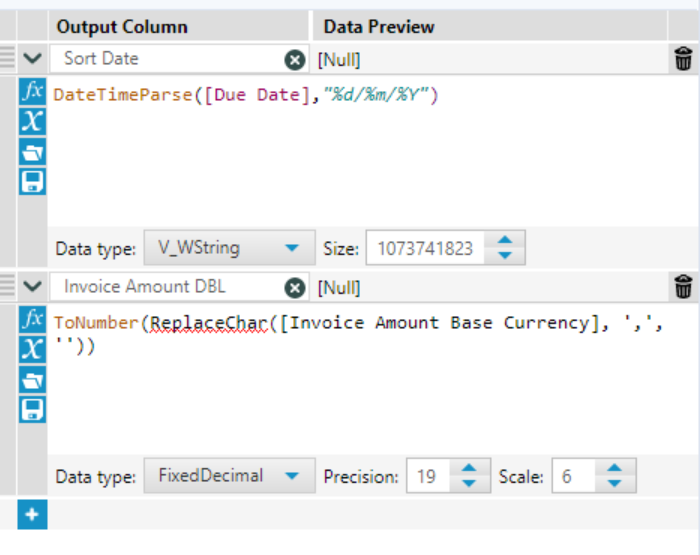Open the fx functions list for Sort Date
700x555 pixels.
point(33,92)
